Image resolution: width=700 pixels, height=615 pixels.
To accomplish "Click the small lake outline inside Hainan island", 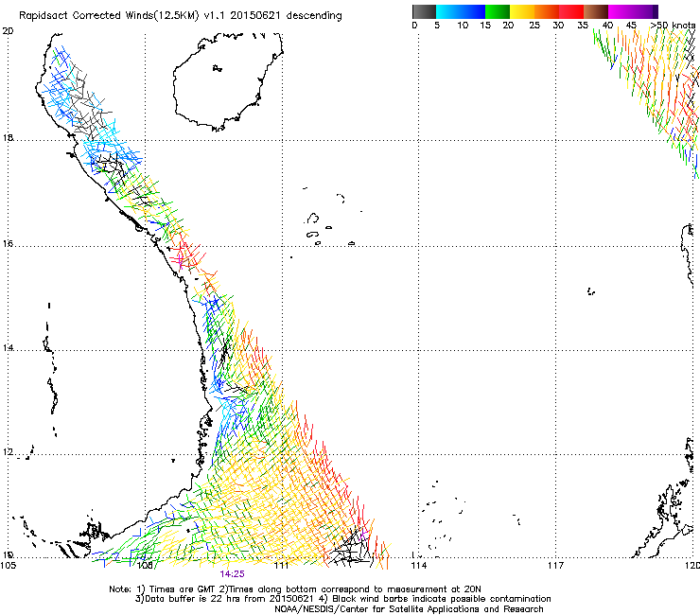I will [218, 68].
